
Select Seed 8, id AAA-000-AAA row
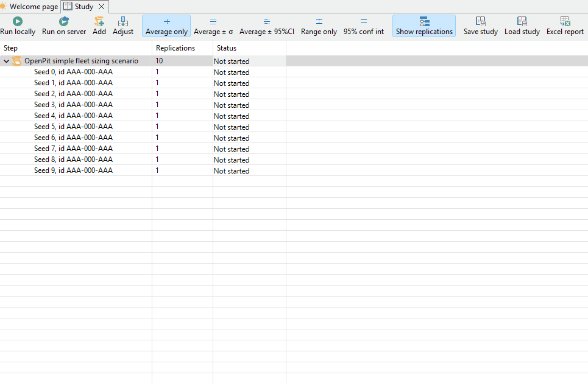pyautogui.click(x=294, y=160)
